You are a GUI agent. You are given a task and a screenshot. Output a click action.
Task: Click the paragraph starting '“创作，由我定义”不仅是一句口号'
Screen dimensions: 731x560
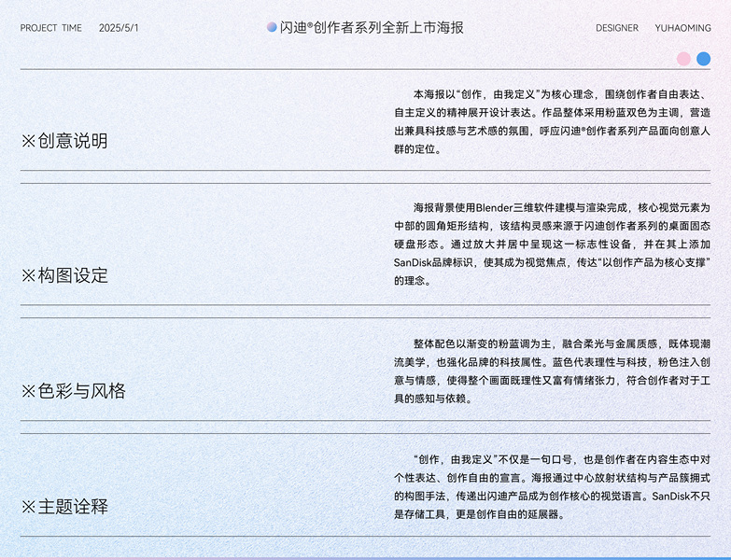(552, 487)
